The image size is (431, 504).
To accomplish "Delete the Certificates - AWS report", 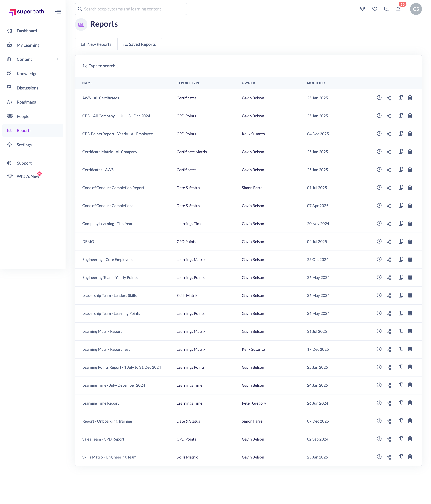I will coord(410,169).
